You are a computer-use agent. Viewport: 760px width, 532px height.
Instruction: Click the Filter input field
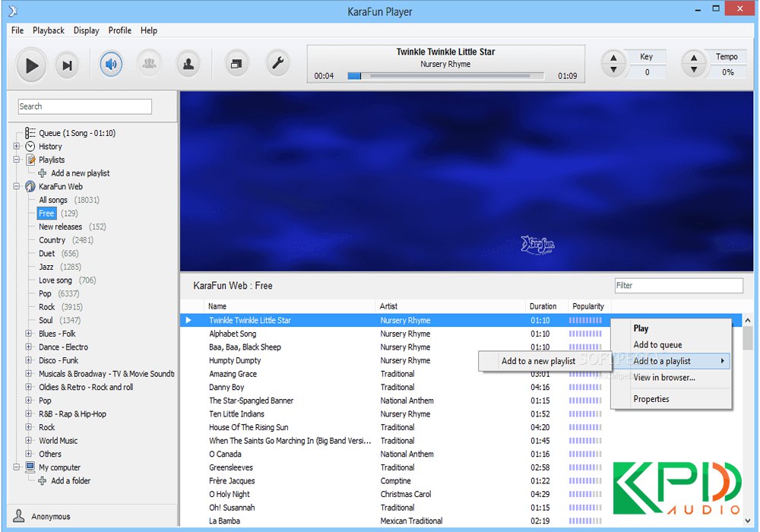click(x=678, y=286)
